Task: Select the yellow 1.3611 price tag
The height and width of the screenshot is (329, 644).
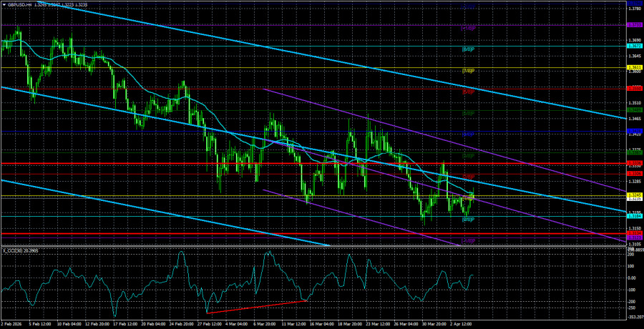Action: (x=634, y=67)
